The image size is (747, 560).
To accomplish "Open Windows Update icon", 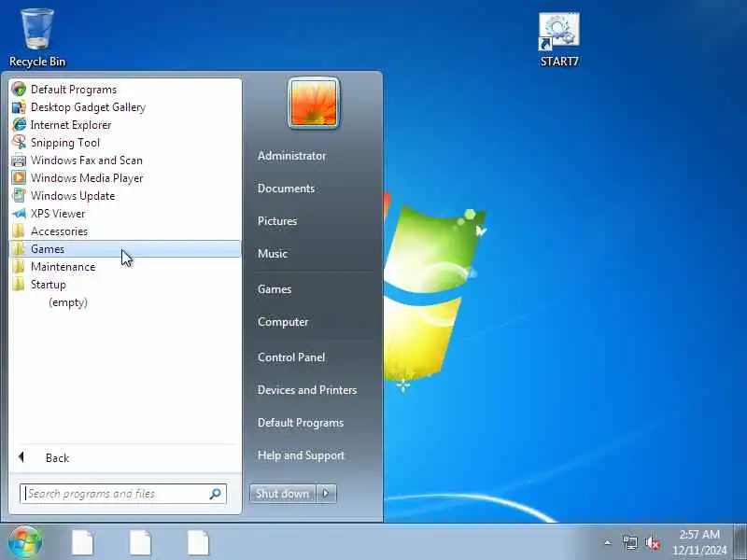I will tap(19, 196).
